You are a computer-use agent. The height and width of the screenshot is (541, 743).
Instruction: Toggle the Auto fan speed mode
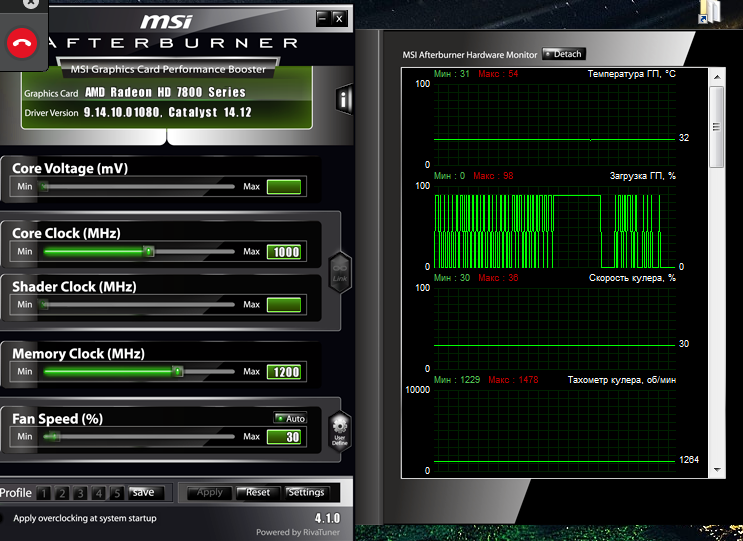(x=290, y=418)
